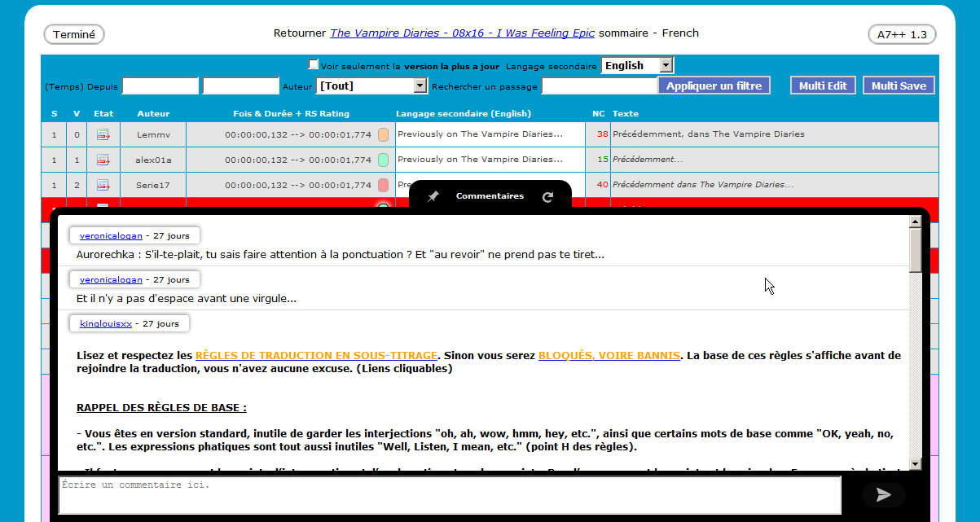
Task: Open the second veronicalogan profile link
Action: tap(112, 279)
